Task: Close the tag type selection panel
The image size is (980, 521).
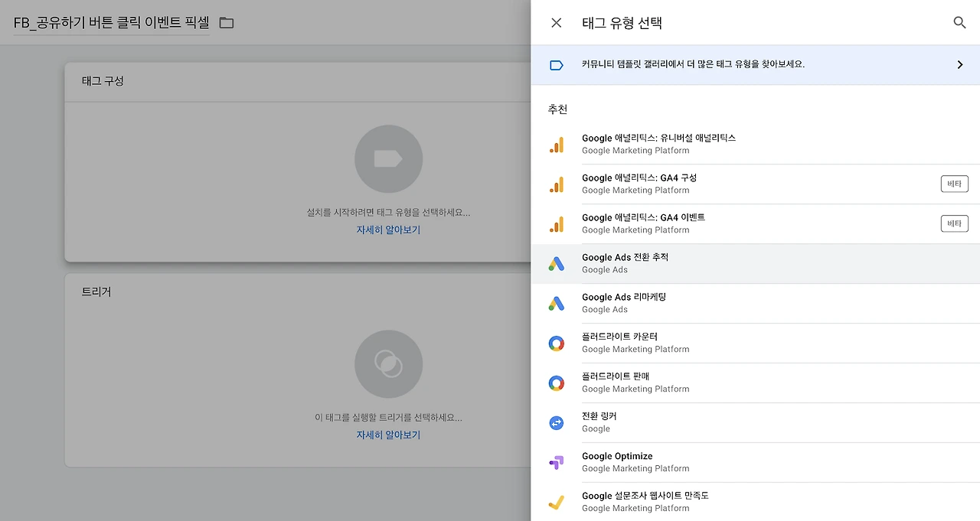Action: pos(557,23)
